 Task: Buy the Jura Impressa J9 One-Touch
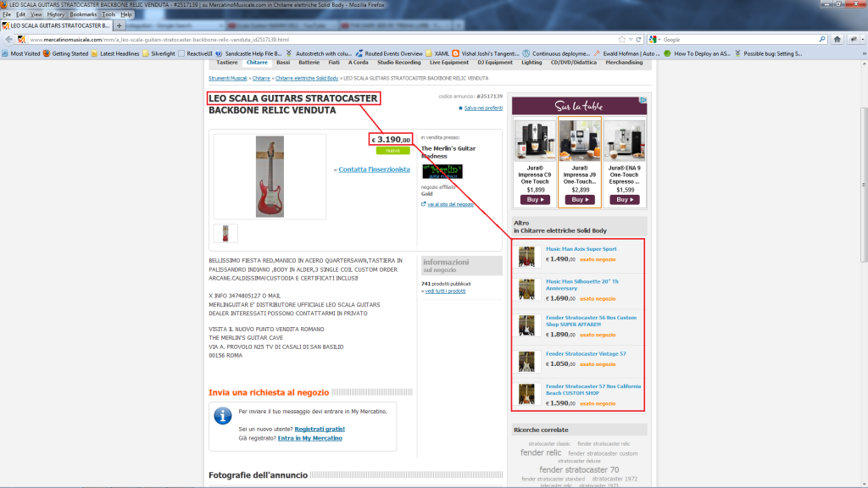[x=580, y=200]
